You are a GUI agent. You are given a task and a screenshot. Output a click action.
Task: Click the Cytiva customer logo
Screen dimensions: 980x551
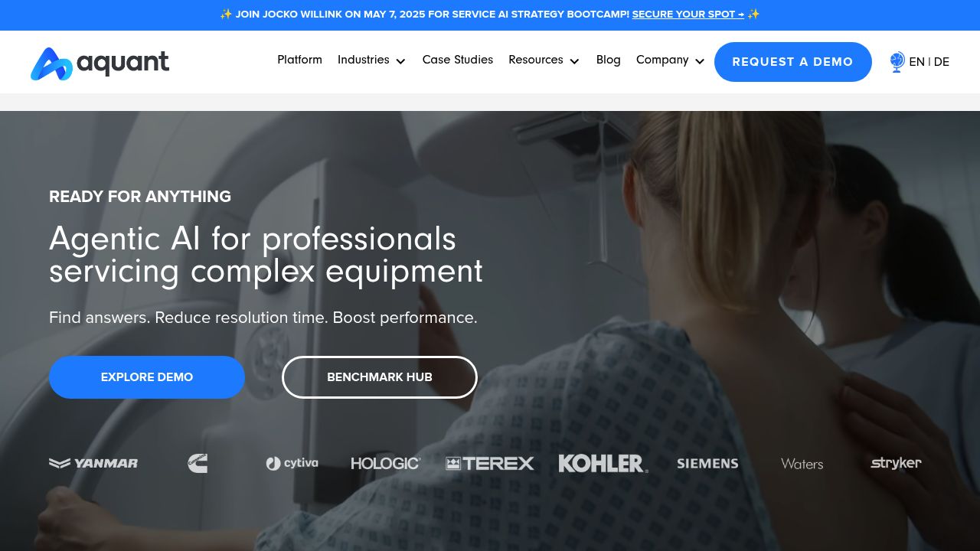pos(292,463)
